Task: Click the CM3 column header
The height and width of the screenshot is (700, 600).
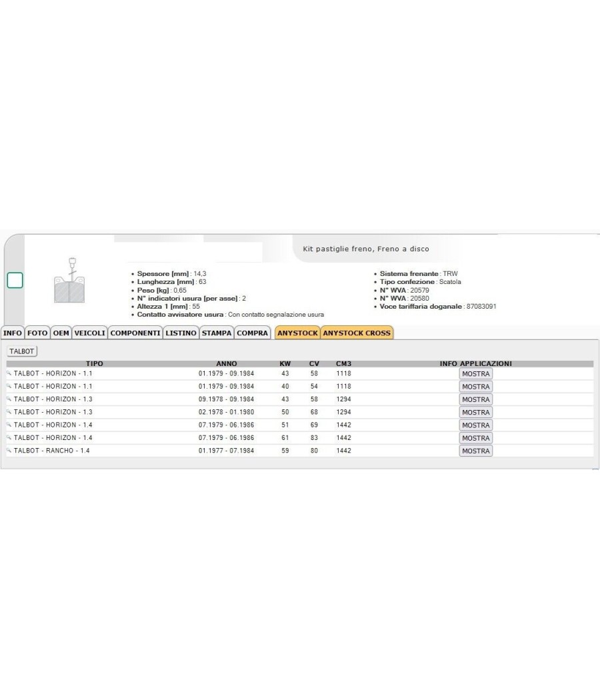Action: coord(343,364)
